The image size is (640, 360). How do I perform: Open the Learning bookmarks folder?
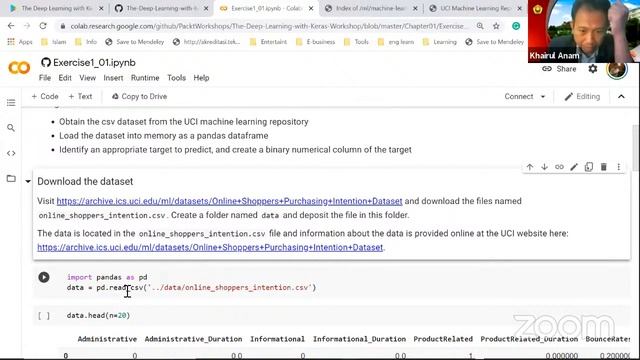(440, 42)
